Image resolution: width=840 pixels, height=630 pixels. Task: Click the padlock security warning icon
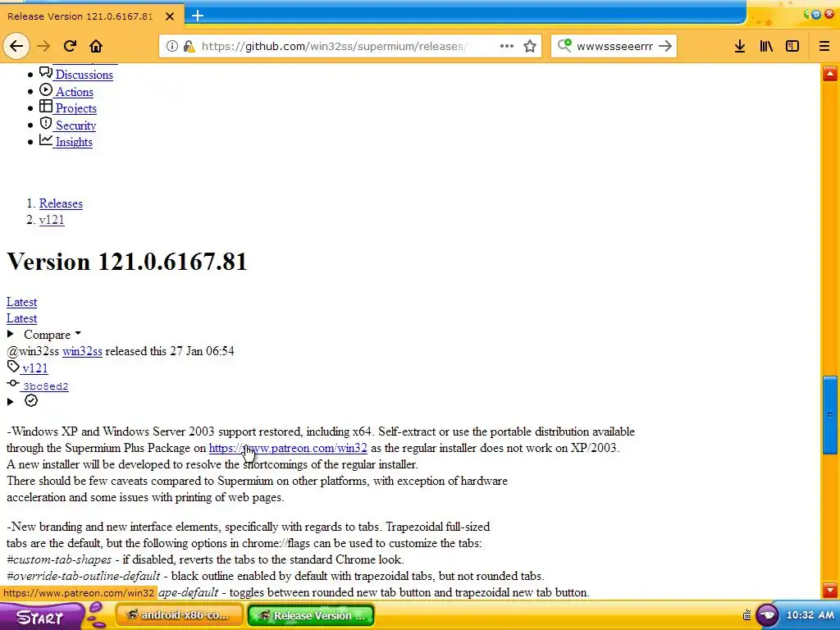click(189, 46)
